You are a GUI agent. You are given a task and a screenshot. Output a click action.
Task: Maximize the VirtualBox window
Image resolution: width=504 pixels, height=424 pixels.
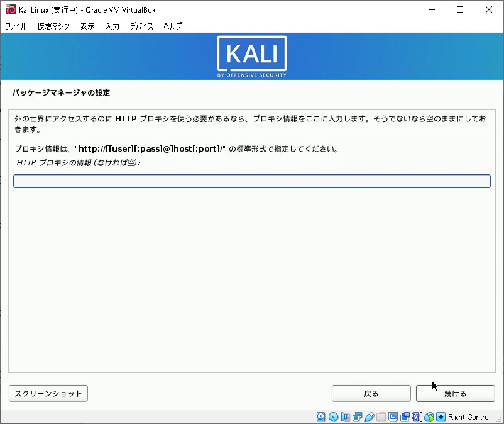click(460, 9)
